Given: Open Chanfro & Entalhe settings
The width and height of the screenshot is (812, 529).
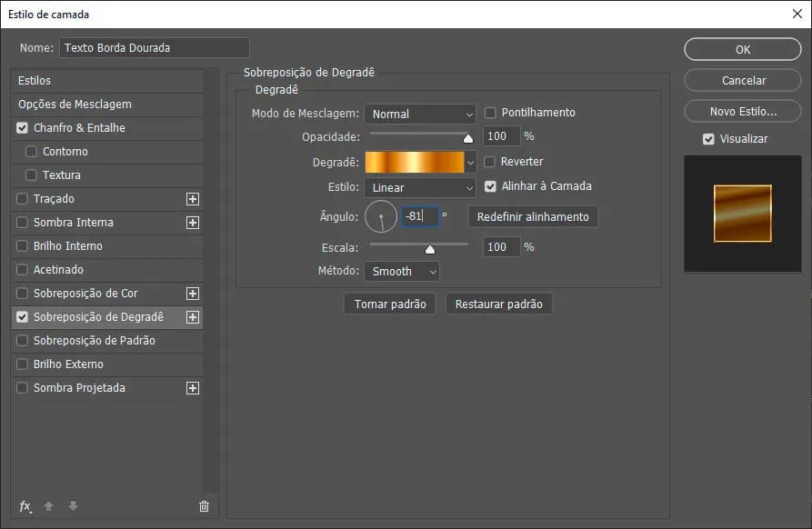Looking at the screenshot, I should pos(79,128).
